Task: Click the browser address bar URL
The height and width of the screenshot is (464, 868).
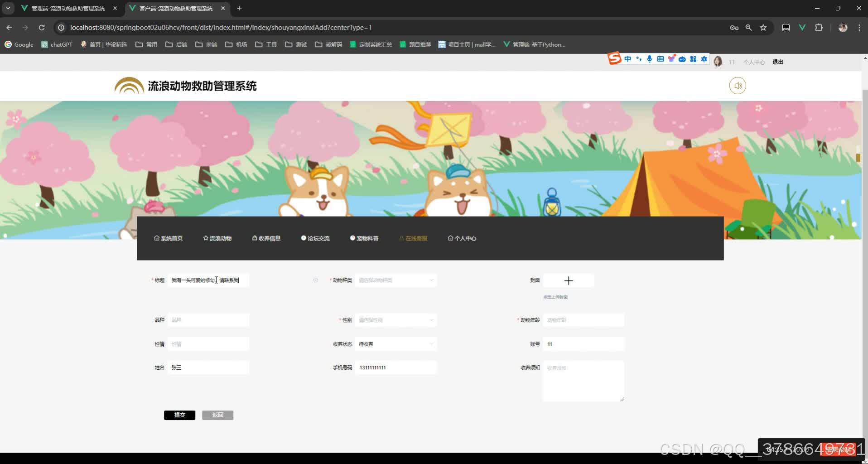Action: [x=221, y=28]
